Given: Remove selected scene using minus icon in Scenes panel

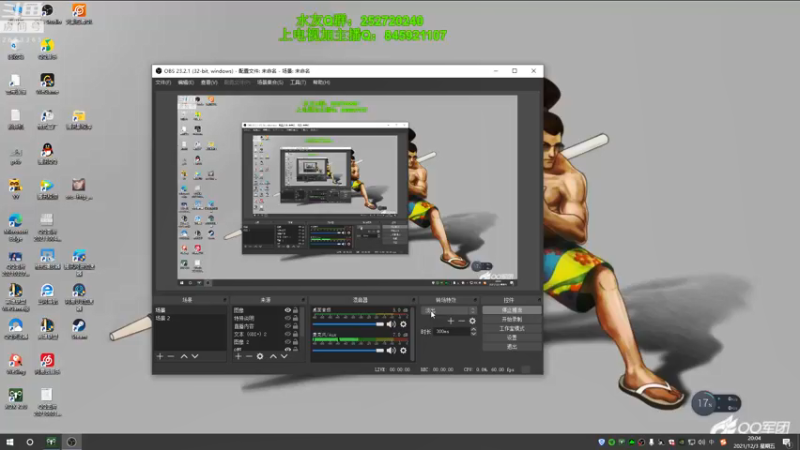Looking at the screenshot, I should (171, 356).
